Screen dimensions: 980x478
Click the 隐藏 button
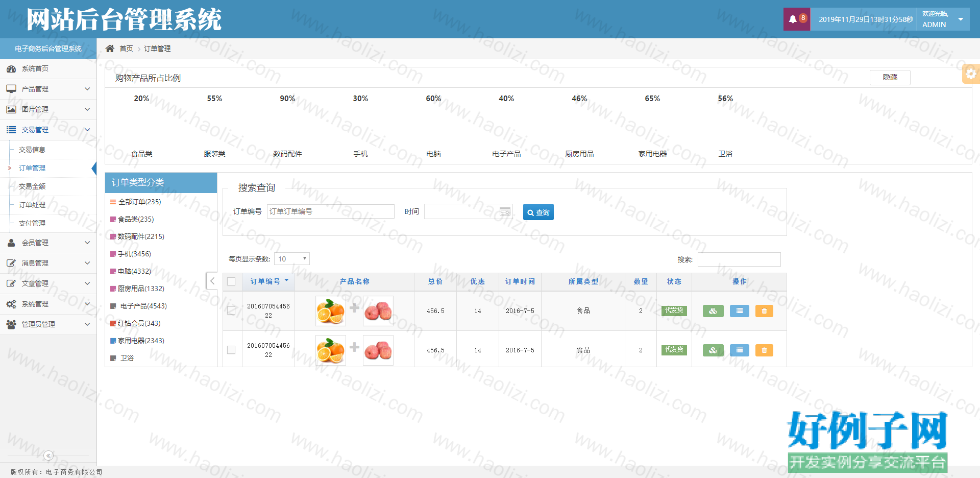click(890, 78)
